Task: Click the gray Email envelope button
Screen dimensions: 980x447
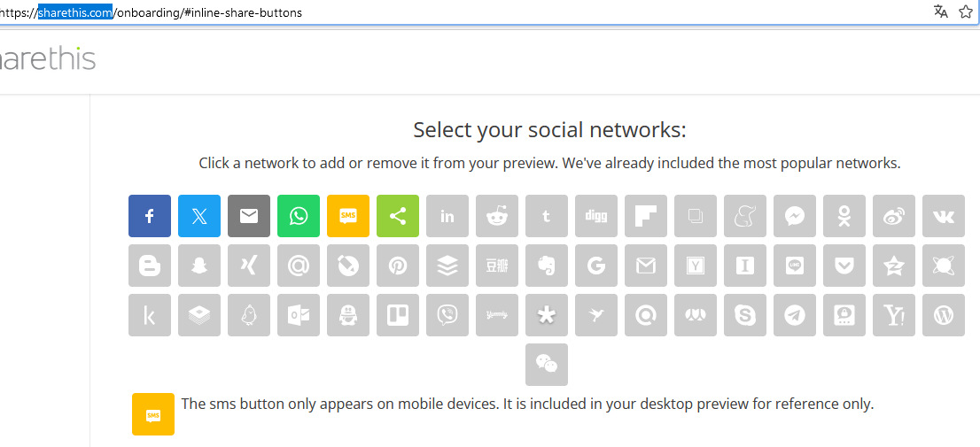Action: click(x=249, y=216)
